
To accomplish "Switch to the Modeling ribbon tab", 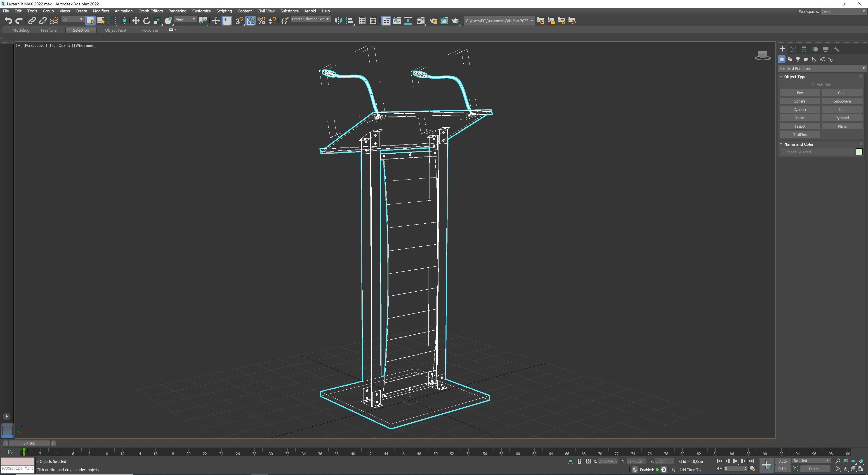I will (x=21, y=30).
